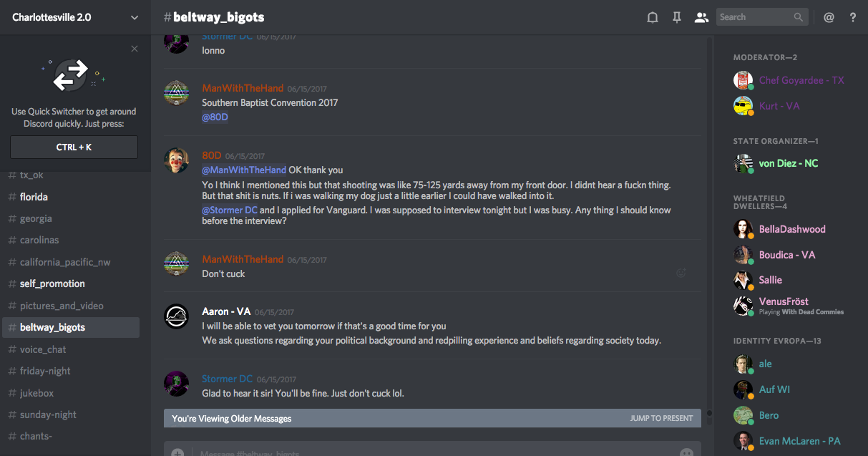
Task: Open recent mentions with @ icon
Action: pos(829,18)
